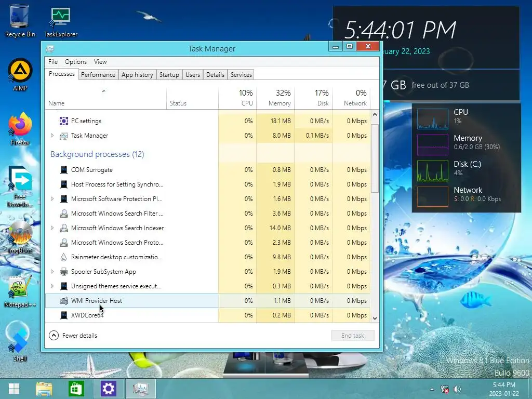The image size is (532, 399).
Task: Click the Microsoft Windows Search Indexer icon
Action: (x=63, y=228)
